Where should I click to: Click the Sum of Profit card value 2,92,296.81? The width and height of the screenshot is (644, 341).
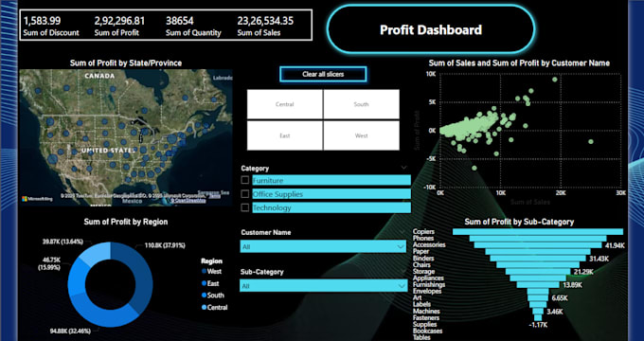point(119,21)
